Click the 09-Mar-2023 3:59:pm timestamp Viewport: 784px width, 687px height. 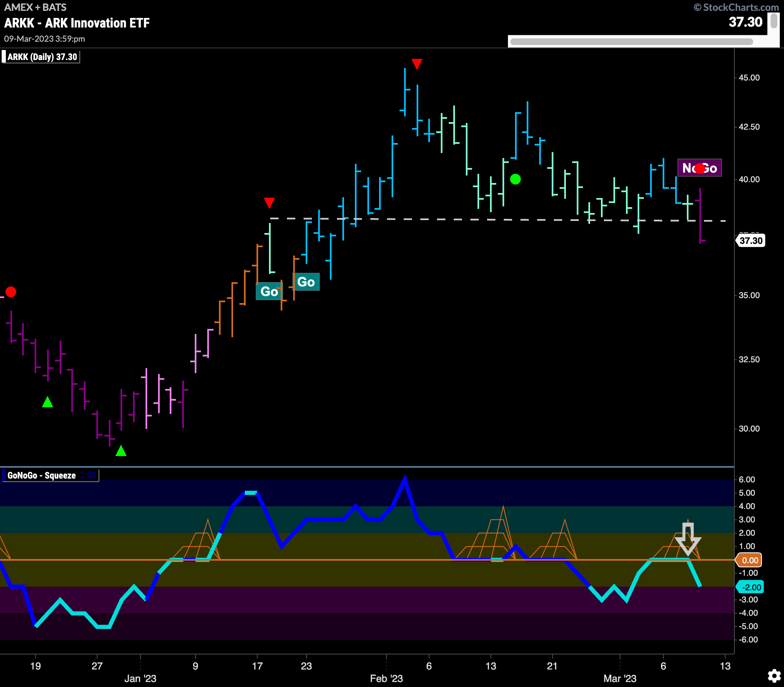[x=45, y=39]
